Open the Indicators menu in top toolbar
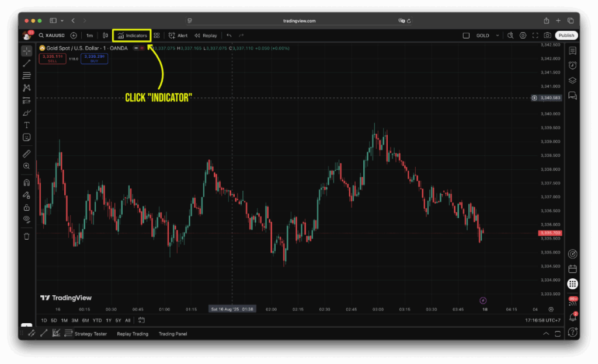The height and width of the screenshot is (364, 598). (133, 36)
